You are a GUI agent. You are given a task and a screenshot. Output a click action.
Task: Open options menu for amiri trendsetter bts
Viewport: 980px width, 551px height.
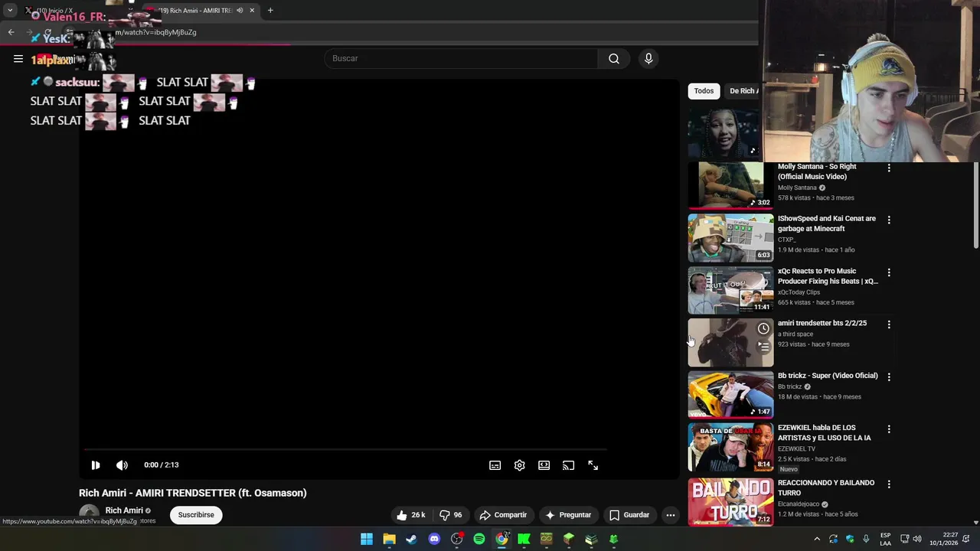click(x=889, y=324)
